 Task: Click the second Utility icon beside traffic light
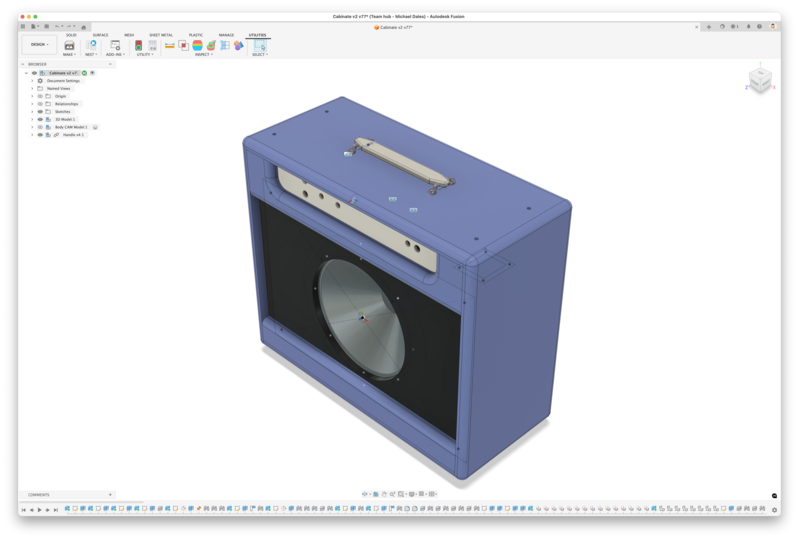click(152, 45)
